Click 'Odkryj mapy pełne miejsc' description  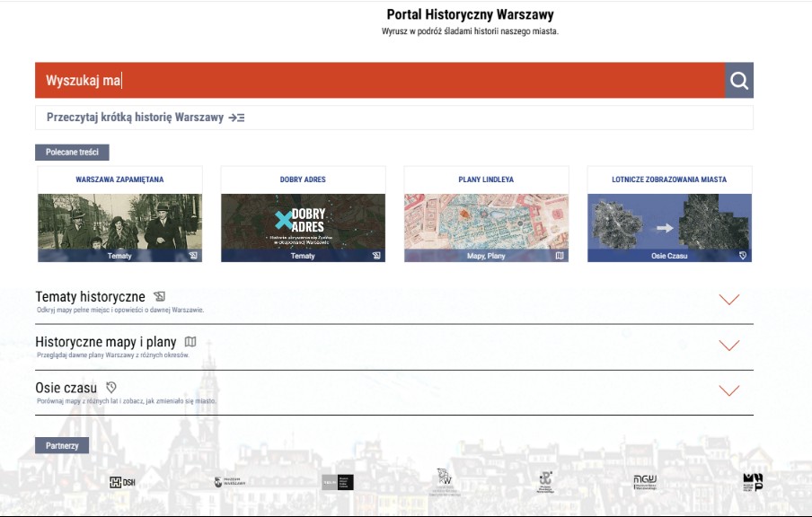(120, 310)
